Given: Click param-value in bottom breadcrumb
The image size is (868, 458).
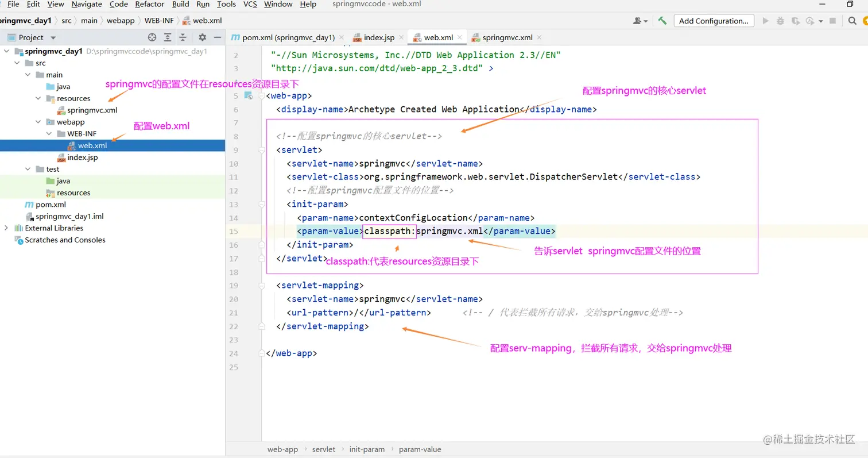Looking at the screenshot, I should pos(420,449).
